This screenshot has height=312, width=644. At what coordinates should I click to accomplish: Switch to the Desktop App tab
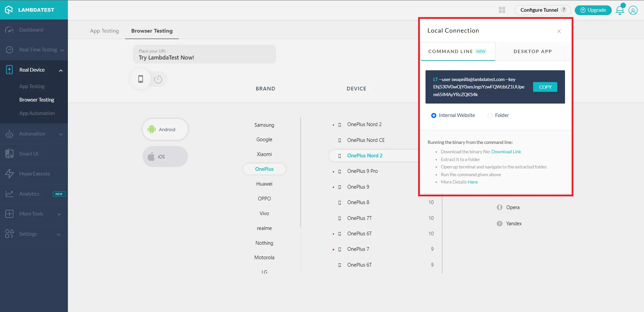pyautogui.click(x=532, y=51)
